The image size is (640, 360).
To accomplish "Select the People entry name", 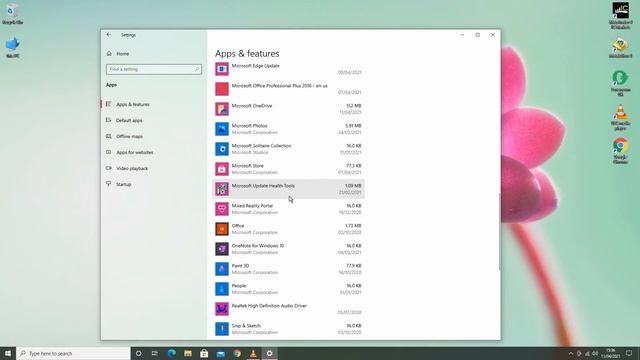I will (239, 286).
